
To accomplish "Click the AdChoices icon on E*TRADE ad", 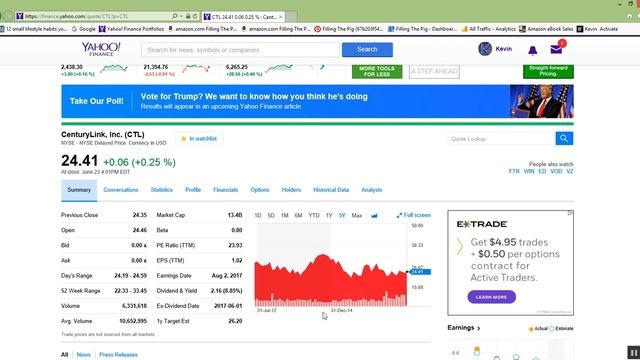I will 570,213.
